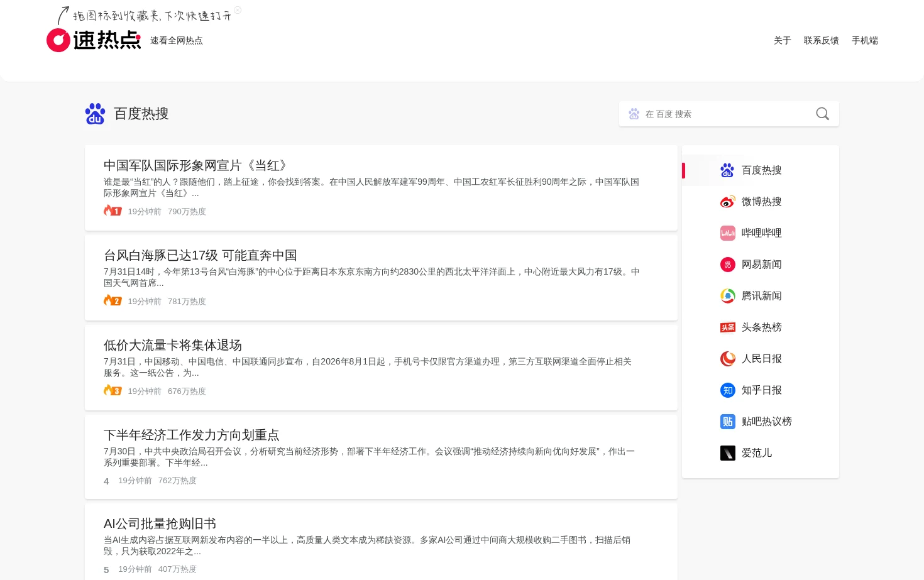This screenshot has height=580, width=924.
Task: Click the 速看全网热点 slogan text
Action: pos(176,40)
